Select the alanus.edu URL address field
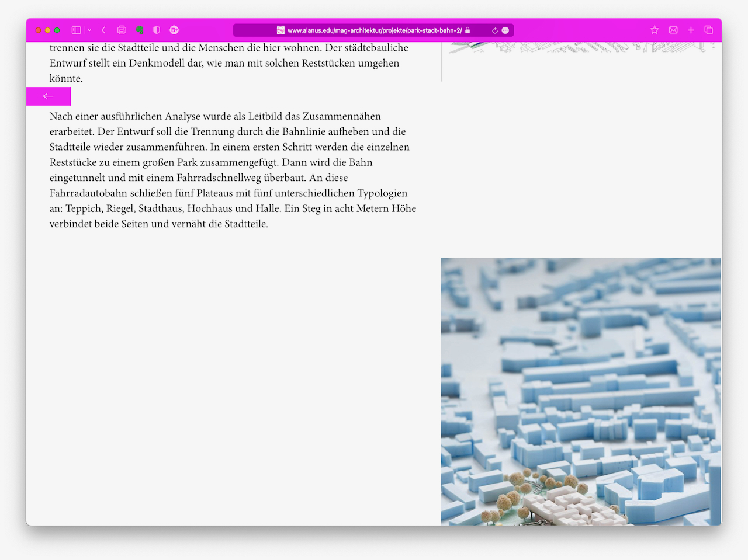The image size is (748, 560). coord(374,30)
